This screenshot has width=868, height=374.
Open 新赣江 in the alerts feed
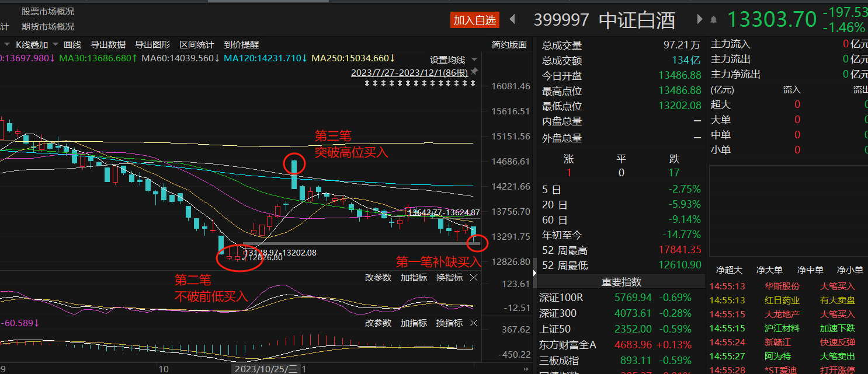778,342
